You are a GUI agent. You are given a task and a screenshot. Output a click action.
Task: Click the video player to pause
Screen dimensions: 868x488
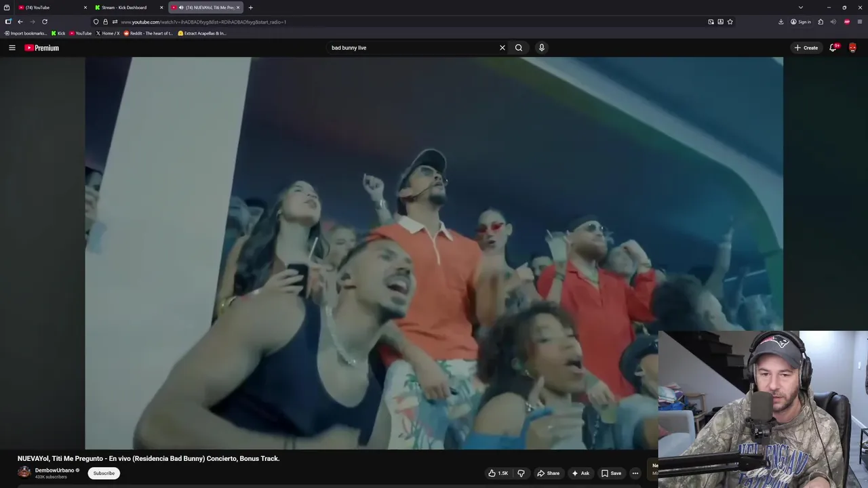(434, 253)
